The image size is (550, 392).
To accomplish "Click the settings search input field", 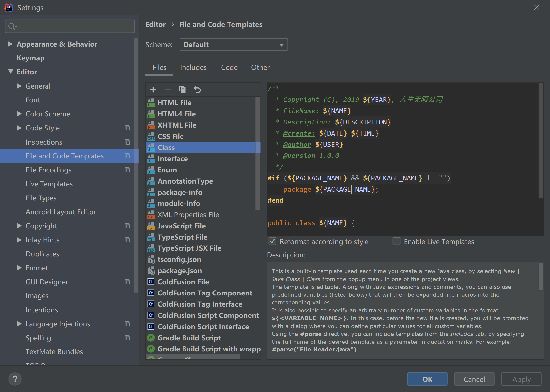I will pyautogui.click(x=70, y=26).
